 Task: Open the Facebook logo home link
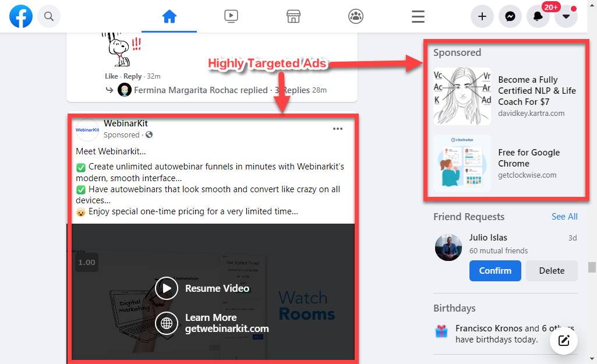[x=21, y=16]
